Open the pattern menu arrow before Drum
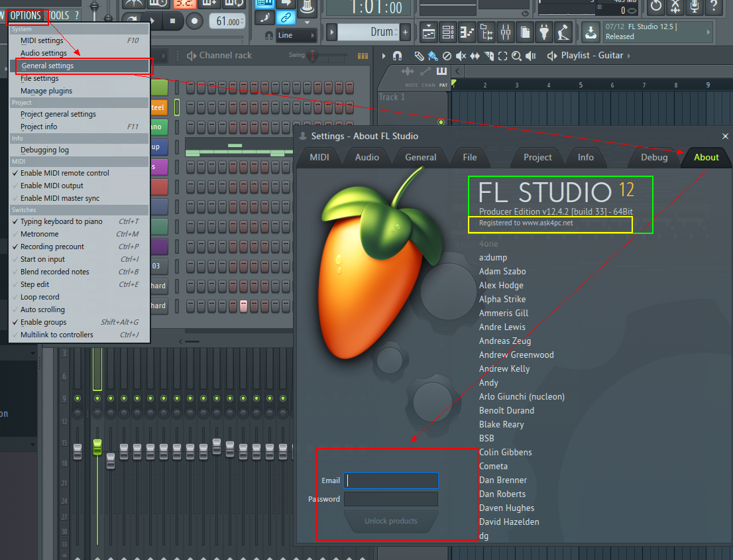733x560 pixels. [x=331, y=32]
